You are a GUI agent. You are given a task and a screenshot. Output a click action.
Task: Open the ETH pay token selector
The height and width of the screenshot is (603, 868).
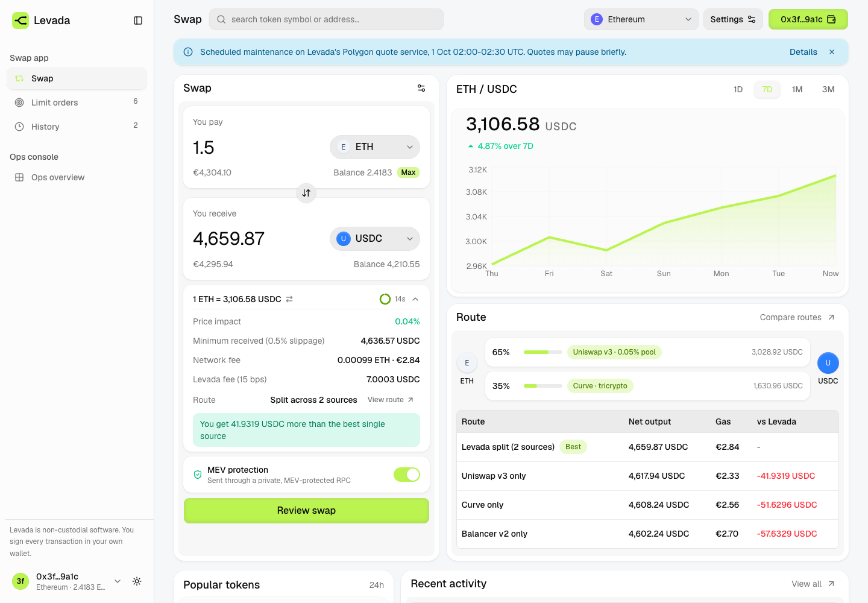point(375,147)
